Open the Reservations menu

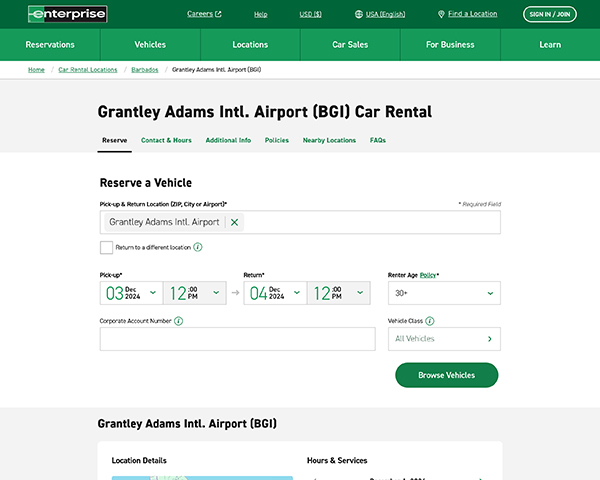(50, 45)
